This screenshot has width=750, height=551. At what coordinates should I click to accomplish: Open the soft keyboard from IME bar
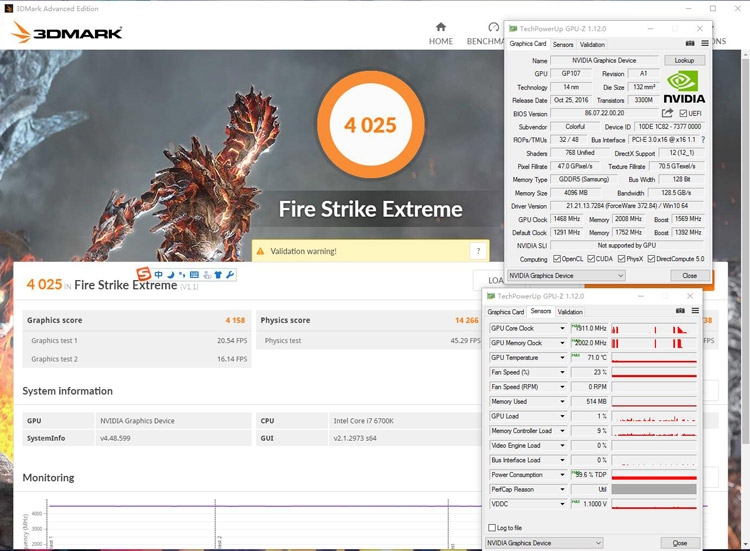tap(194, 275)
